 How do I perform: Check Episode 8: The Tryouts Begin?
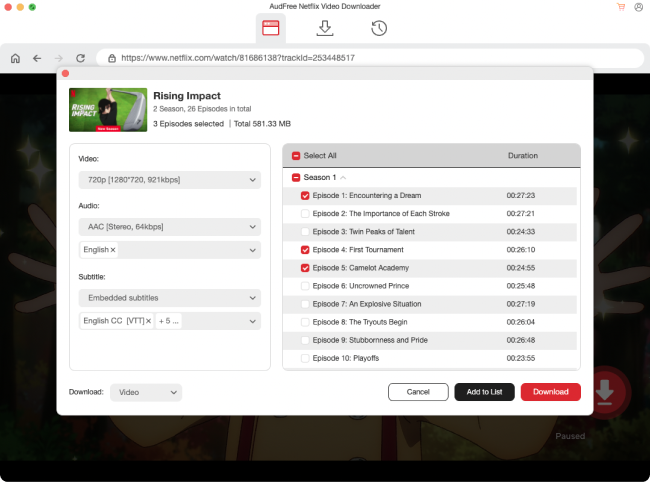[305, 322]
